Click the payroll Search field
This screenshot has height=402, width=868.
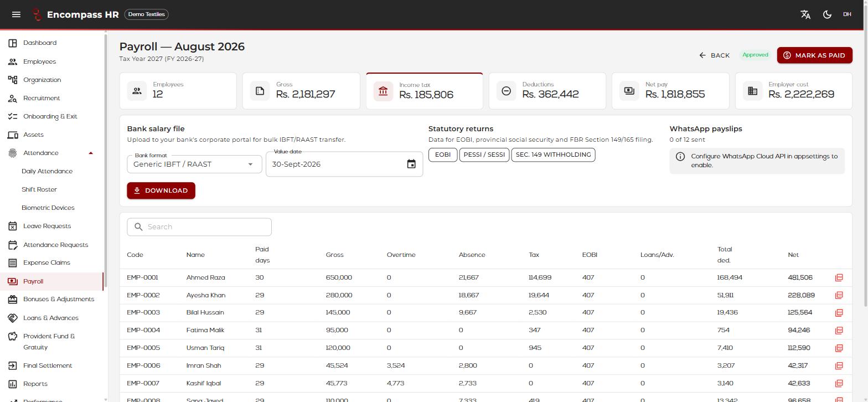click(199, 227)
